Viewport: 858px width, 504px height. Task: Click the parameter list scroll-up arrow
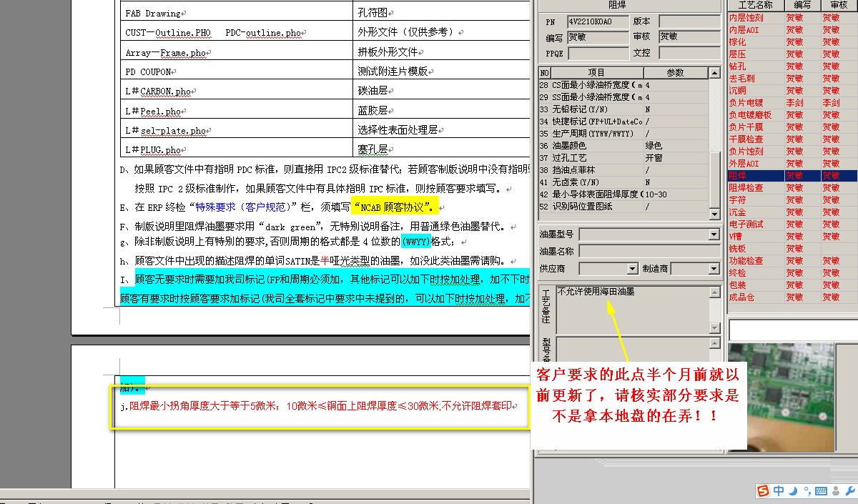[x=714, y=73]
